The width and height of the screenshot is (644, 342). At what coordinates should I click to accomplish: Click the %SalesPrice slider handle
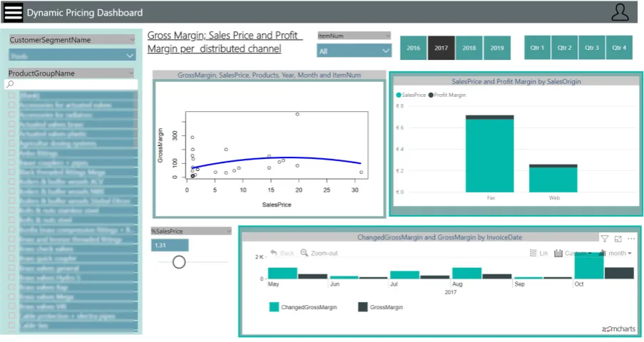click(x=179, y=262)
